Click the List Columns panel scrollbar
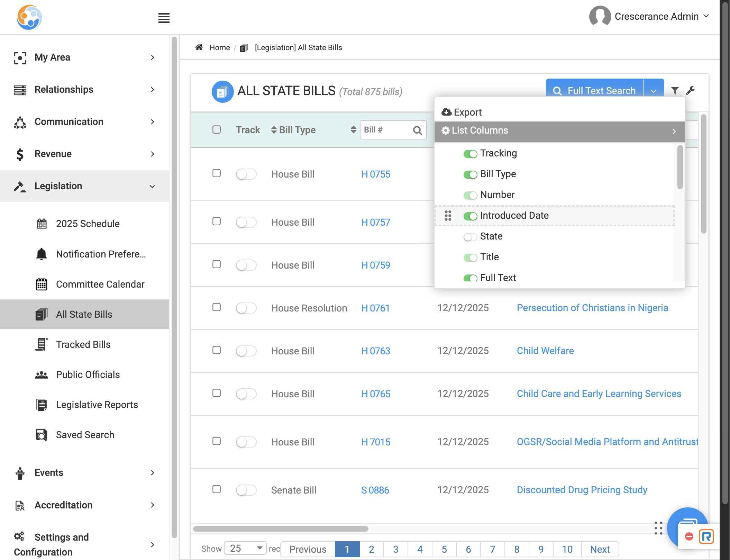This screenshot has width=730, height=560. [680, 167]
